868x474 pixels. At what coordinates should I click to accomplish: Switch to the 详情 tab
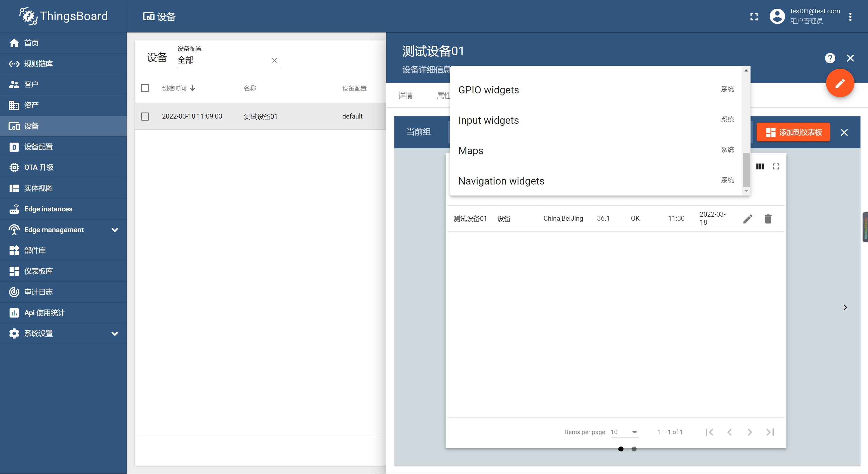[405, 96]
